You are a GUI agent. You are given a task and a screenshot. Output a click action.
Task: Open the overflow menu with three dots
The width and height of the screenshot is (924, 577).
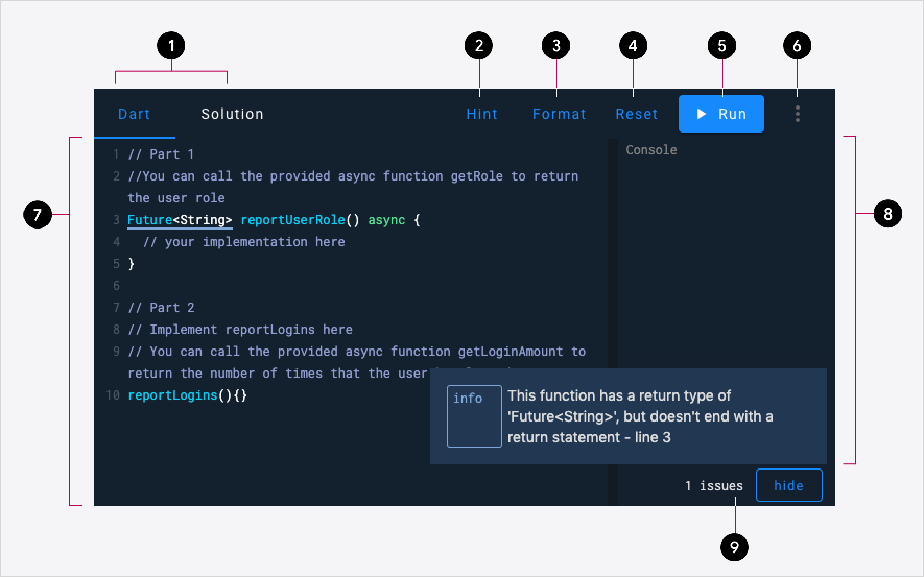(797, 114)
